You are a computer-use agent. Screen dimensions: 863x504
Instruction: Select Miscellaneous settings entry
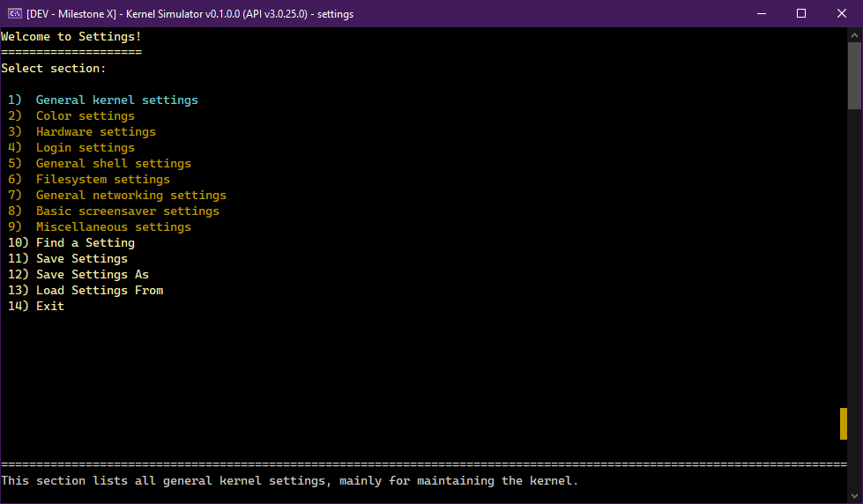point(113,227)
